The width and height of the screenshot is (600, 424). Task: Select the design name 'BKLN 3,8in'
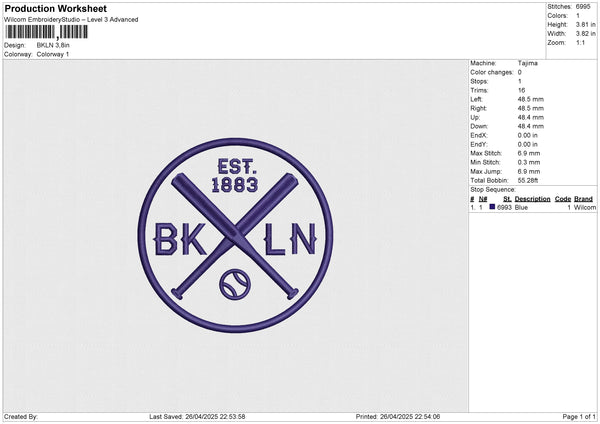(53, 45)
